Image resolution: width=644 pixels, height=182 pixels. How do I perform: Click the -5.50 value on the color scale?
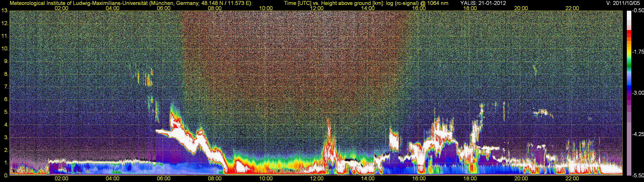[638, 176]
